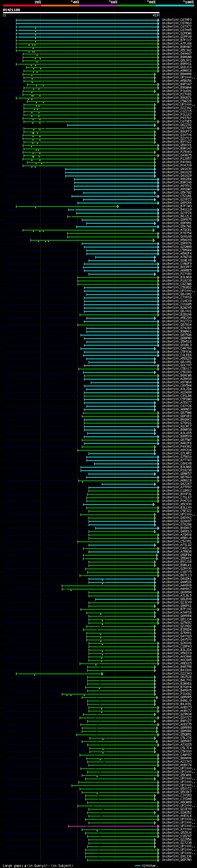This screenshot has height=868, width=197.
Task: Select label UniRef100_B9GWA4
Action: 177,88
